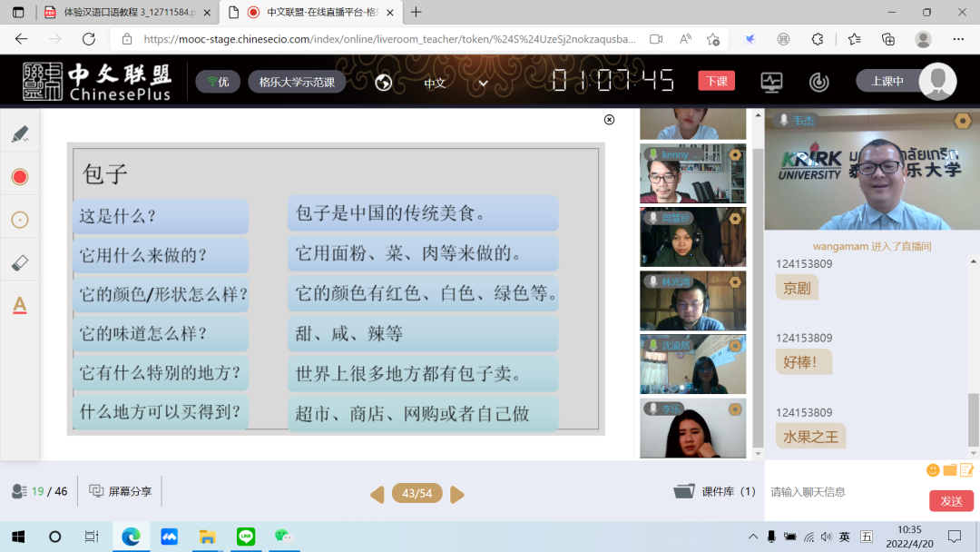The image size is (980, 552).
Task: Click the 京剧 chat message
Action: pos(797,288)
